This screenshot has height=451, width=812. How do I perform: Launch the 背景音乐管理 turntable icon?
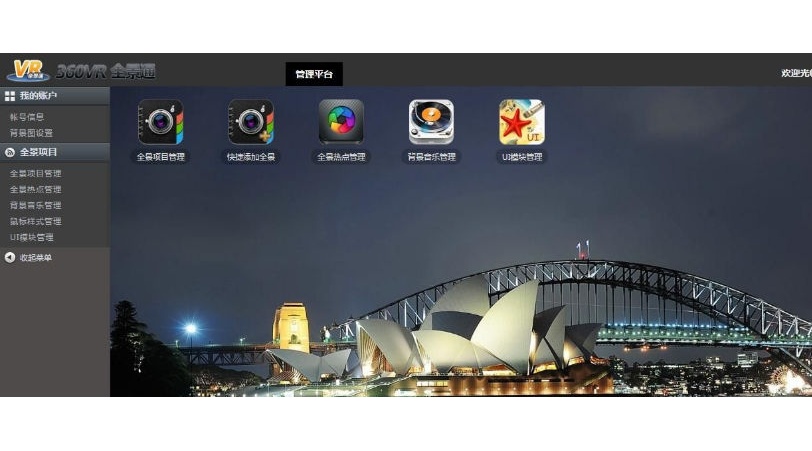pyautogui.click(x=431, y=122)
